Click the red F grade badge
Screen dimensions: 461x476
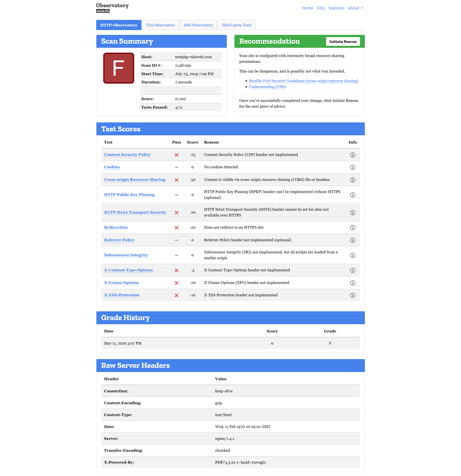(118, 68)
